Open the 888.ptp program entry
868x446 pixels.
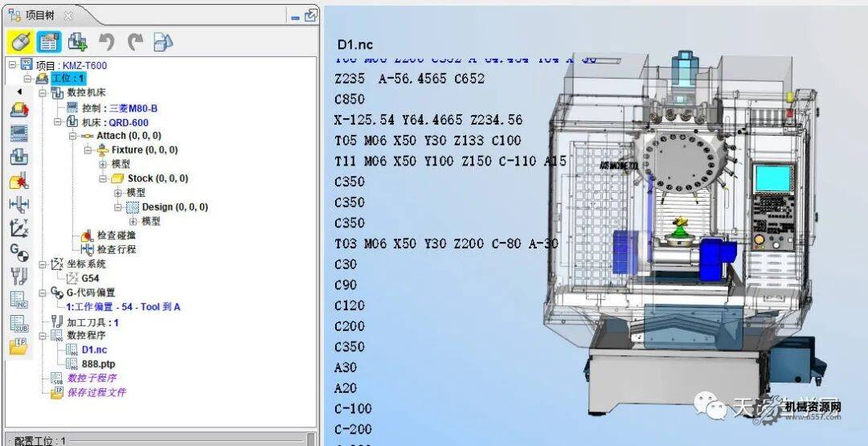pos(98,364)
